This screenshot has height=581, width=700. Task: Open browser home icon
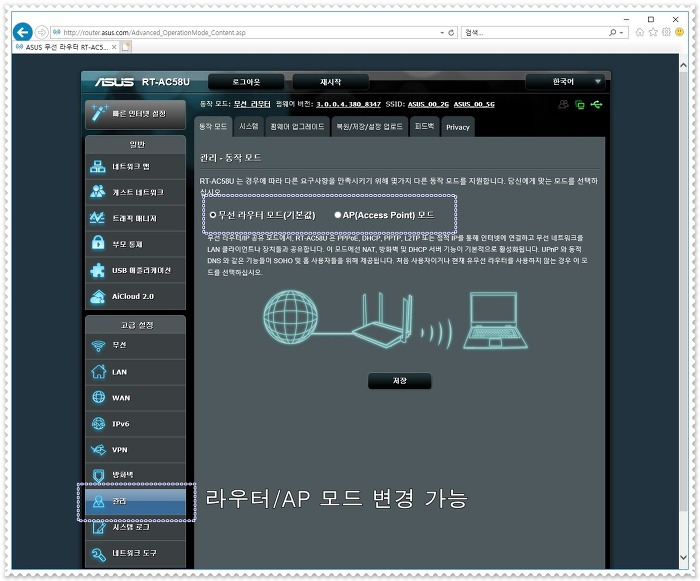click(640, 32)
